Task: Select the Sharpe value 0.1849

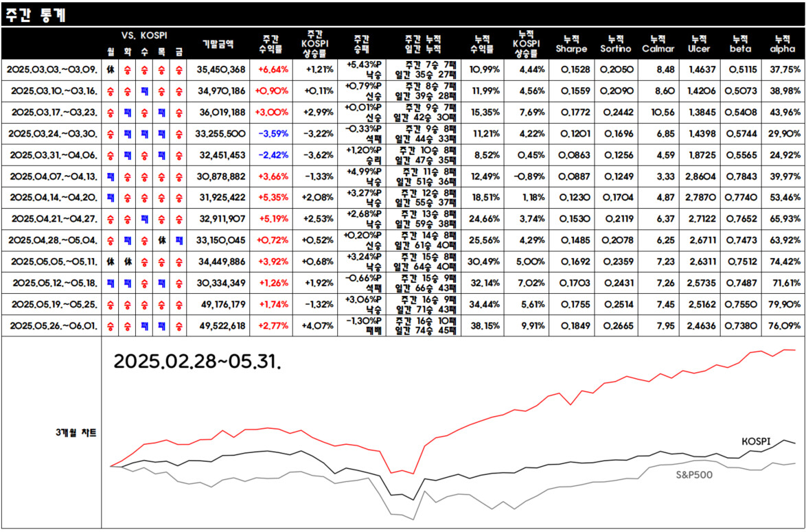Action: pyautogui.click(x=575, y=325)
